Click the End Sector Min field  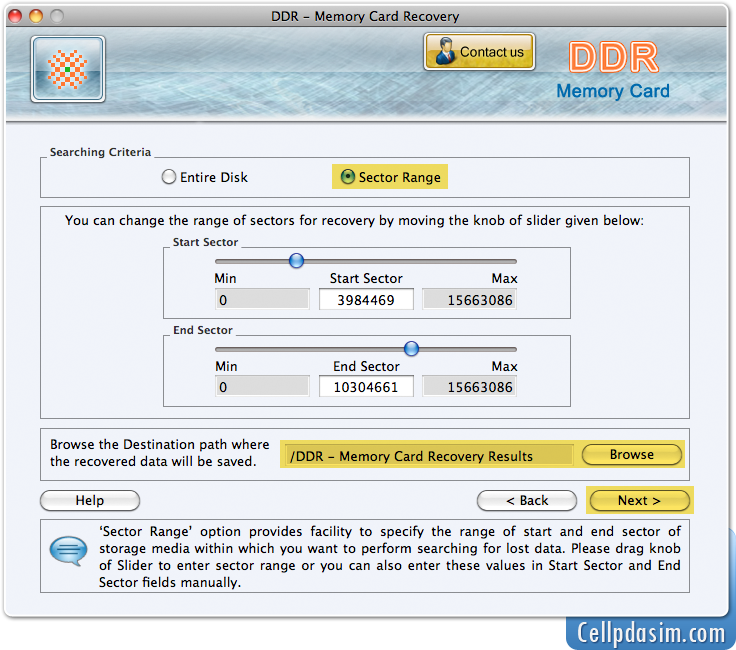coord(262,387)
